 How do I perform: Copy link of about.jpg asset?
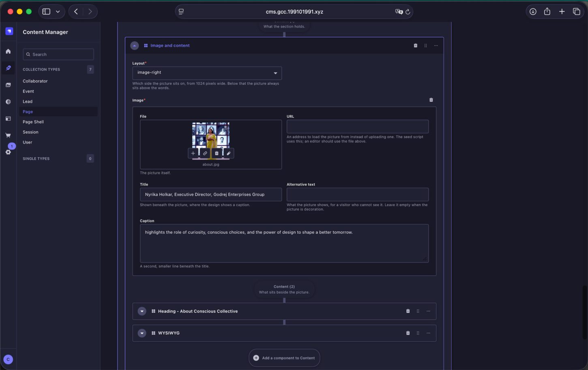coord(205,153)
